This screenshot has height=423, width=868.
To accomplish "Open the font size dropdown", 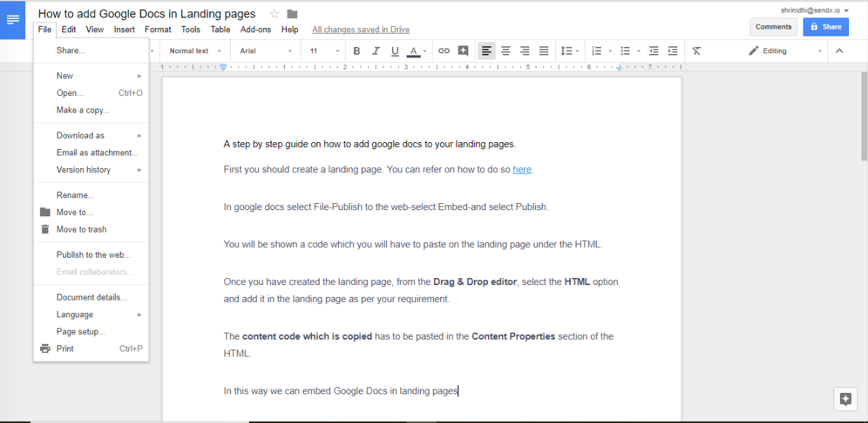I will (325, 51).
